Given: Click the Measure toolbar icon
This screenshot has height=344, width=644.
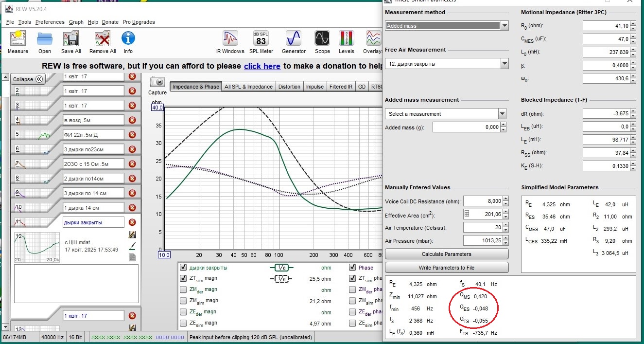Looking at the screenshot, I should coord(18,38).
